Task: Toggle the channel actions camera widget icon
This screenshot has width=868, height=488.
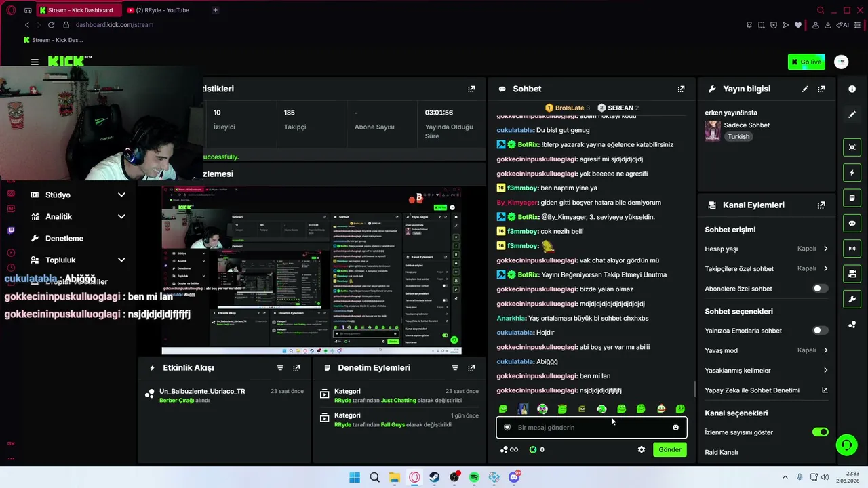Action: pos(852,274)
